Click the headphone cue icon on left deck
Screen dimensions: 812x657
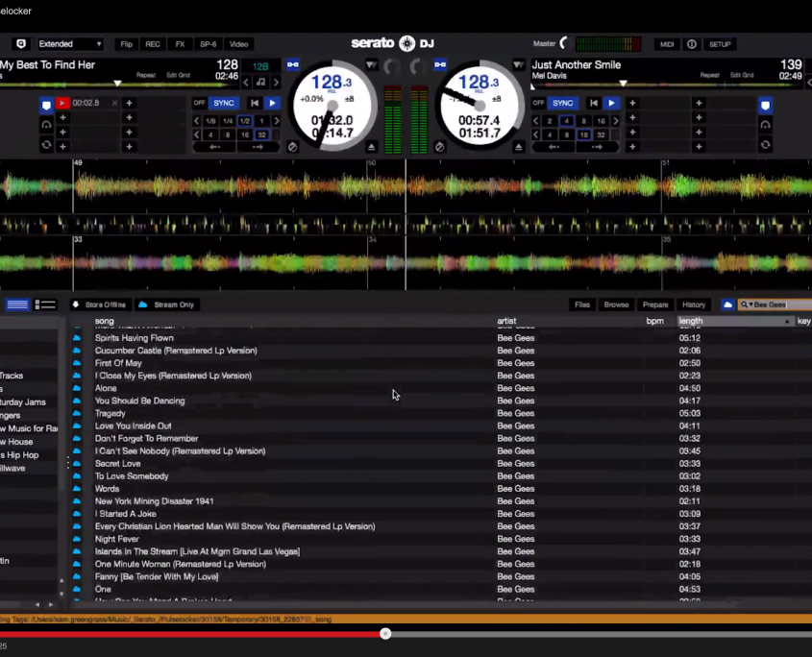45,124
